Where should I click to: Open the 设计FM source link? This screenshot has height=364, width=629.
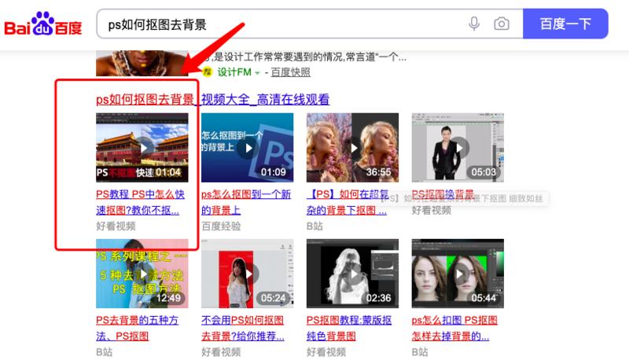coord(234,72)
